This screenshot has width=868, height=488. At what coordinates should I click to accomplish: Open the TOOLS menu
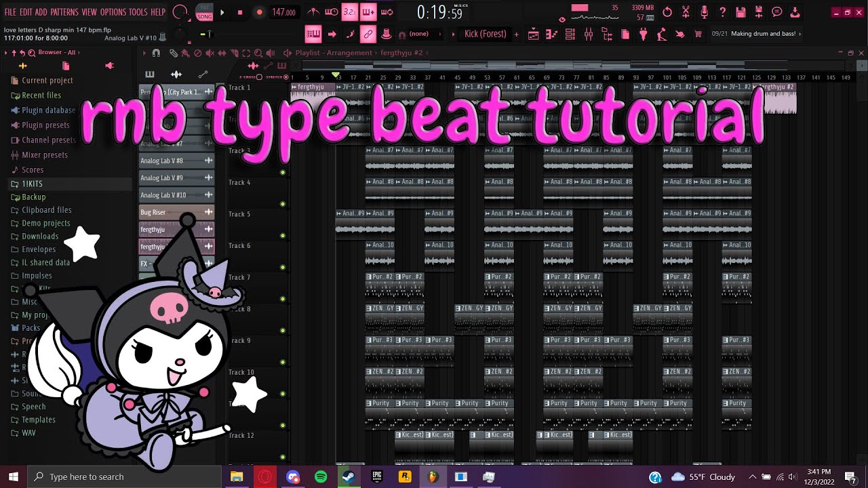click(138, 12)
